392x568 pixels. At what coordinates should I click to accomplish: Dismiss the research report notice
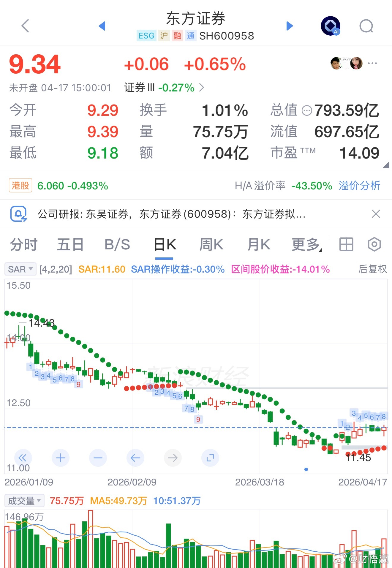pyautogui.click(x=376, y=214)
